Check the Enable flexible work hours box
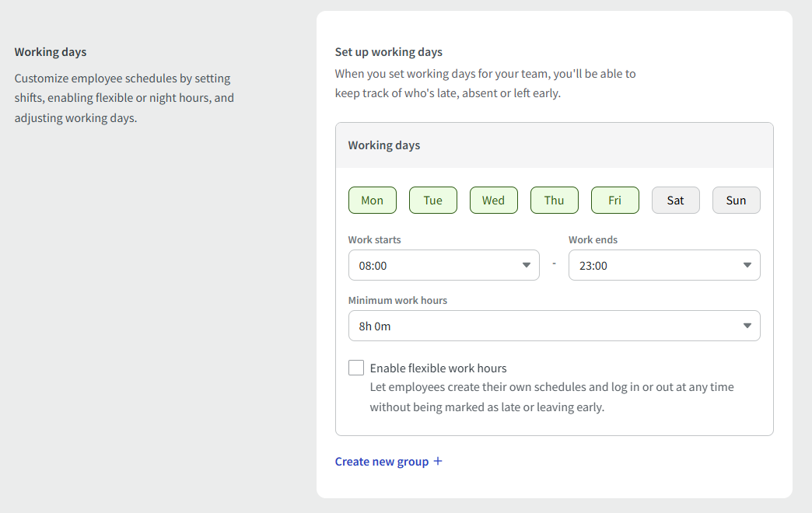Viewport: 812px width, 513px height. click(356, 368)
